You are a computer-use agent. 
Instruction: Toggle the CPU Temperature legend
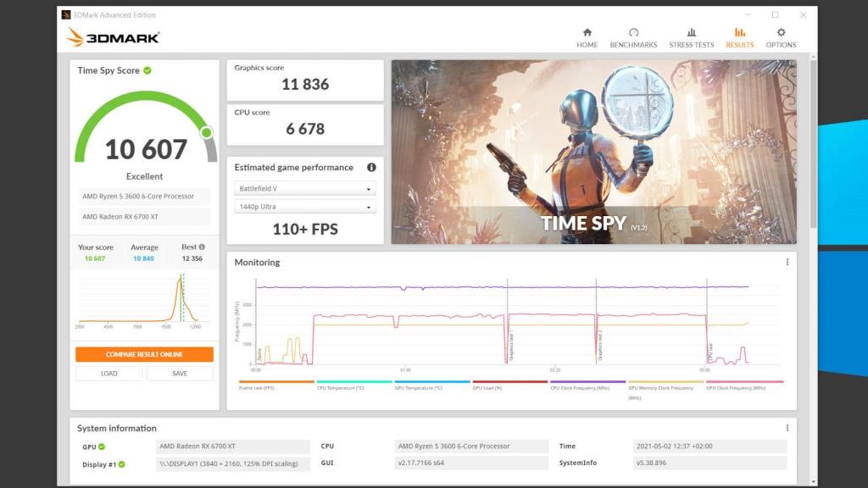[354, 385]
